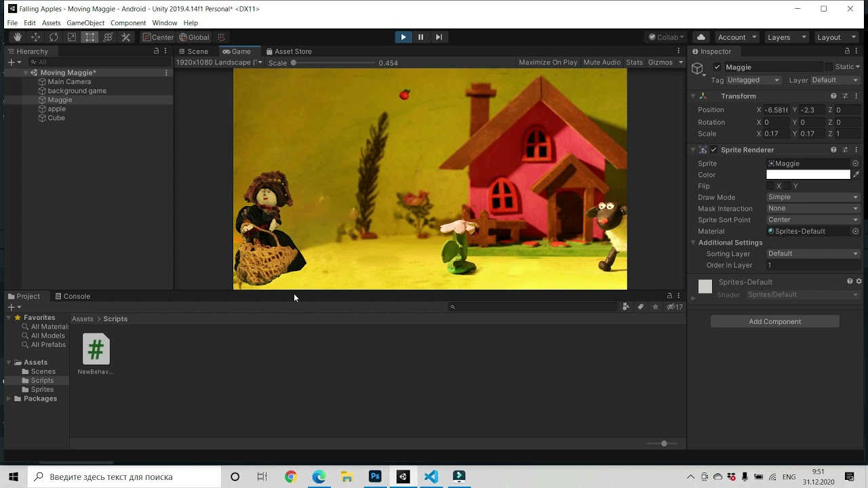Lock the Hierarchy panel
This screenshot has height=488, width=868.
click(157, 51)
